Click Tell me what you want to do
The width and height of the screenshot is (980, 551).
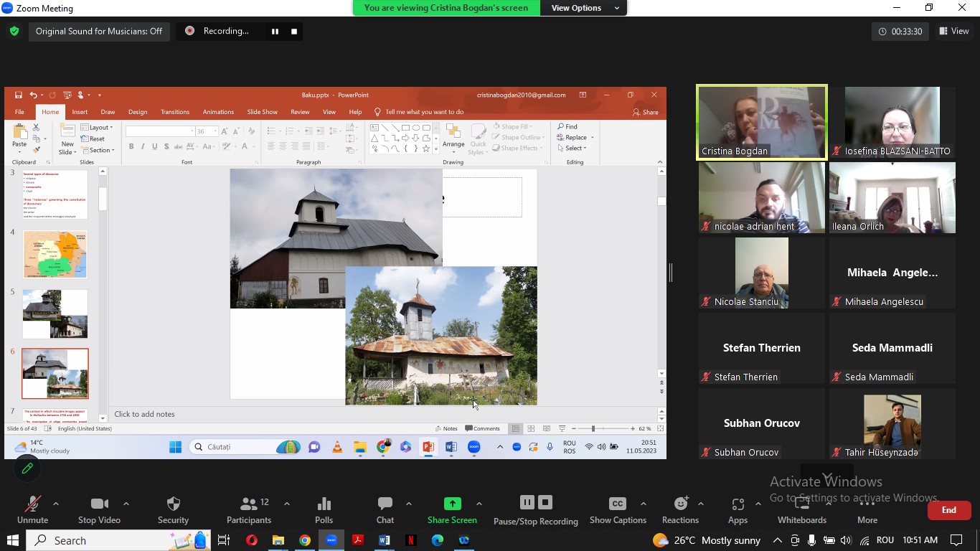(x=419, y=112)
